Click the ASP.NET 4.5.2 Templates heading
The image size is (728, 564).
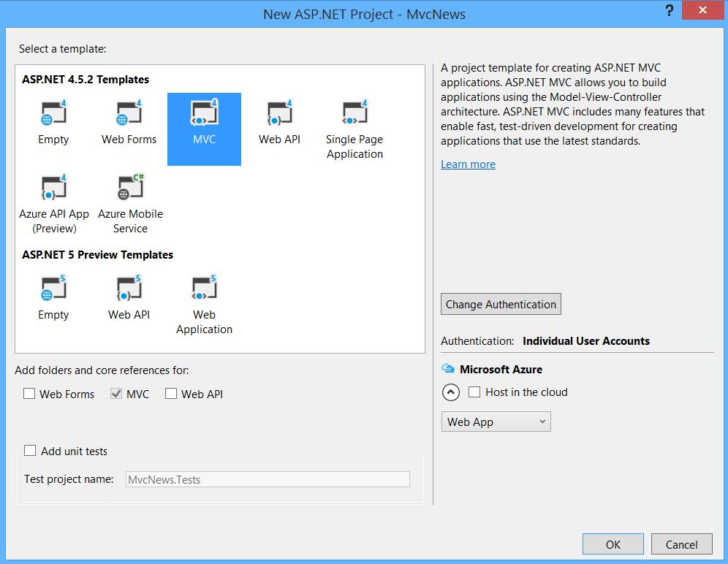pos(86,80)
